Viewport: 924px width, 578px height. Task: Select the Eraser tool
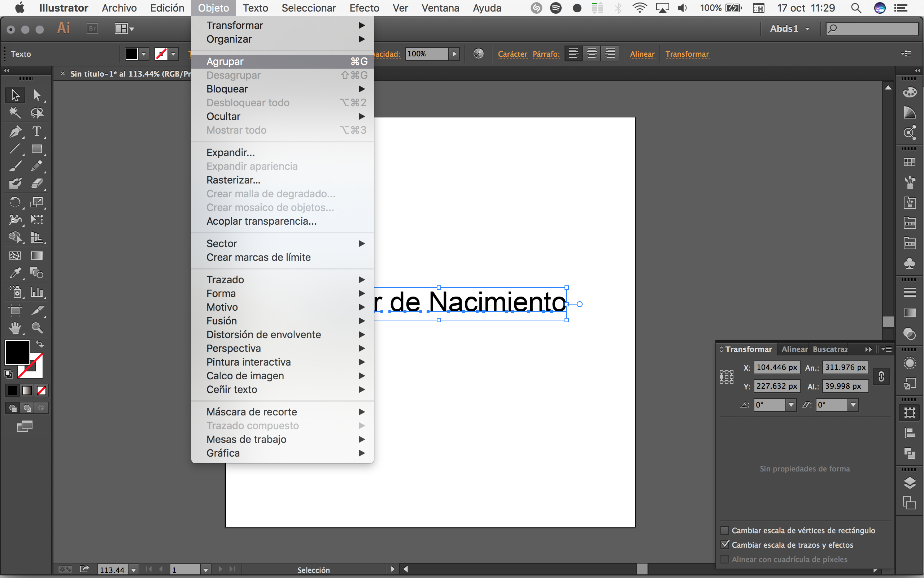[x=37, y=184]
